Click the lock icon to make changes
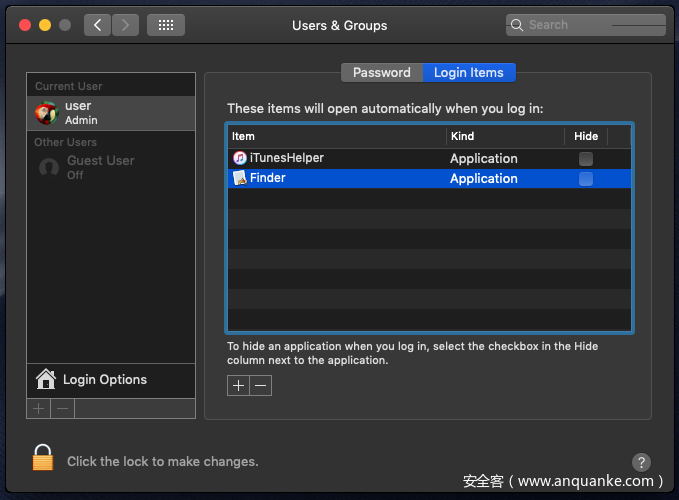The width and height of the screenshot is (679, 500). [x=42, y=458]
